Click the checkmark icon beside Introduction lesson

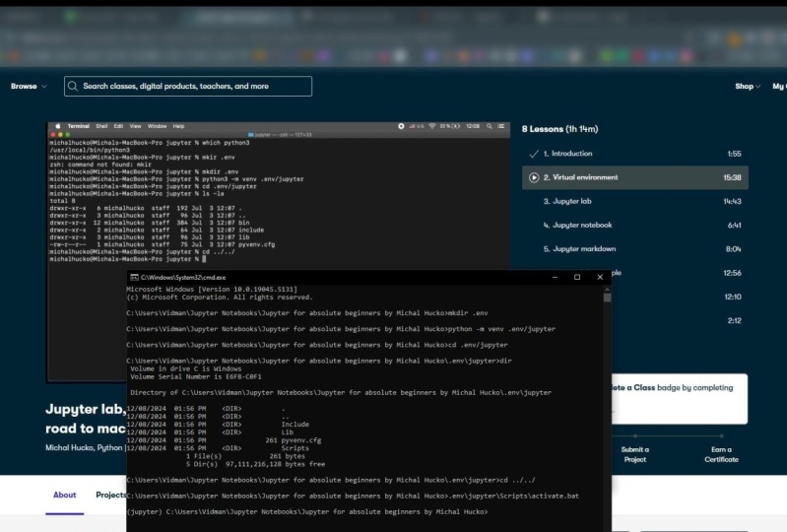[x=534, y=154]
